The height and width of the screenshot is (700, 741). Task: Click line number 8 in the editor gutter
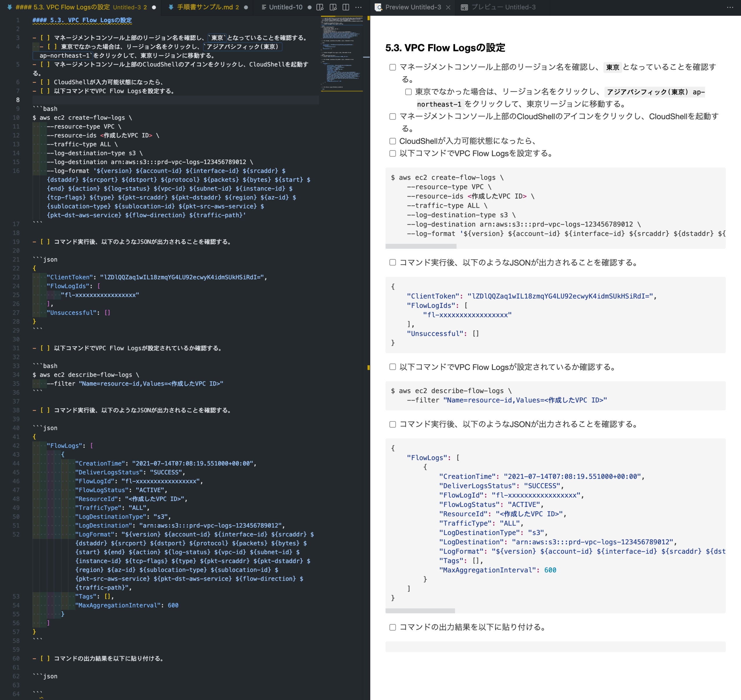tap(18, 100)
